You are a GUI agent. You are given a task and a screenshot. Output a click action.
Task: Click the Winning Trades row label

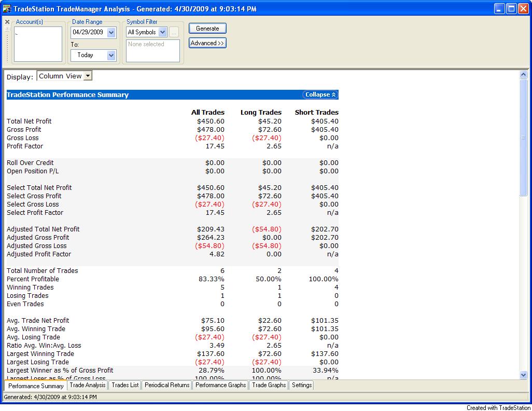(x=30, y=287)
